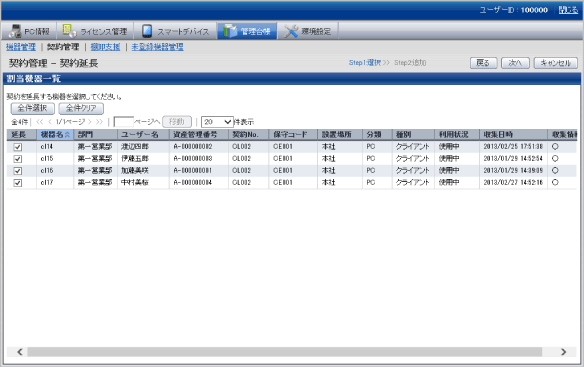The height and width of the screenshot is (367, 584).
Task: Click the 全件クリア clear-all button
Action: coord(81,108)
